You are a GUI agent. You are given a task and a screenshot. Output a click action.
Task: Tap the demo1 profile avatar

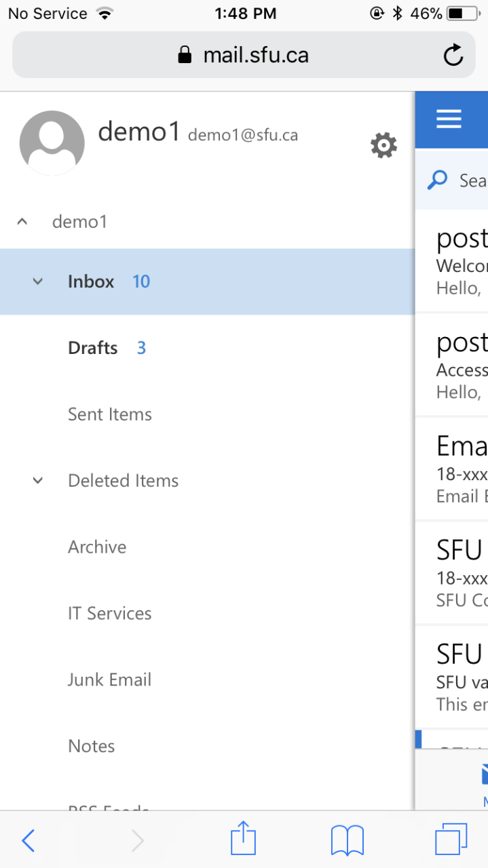[x=52, y=143]
